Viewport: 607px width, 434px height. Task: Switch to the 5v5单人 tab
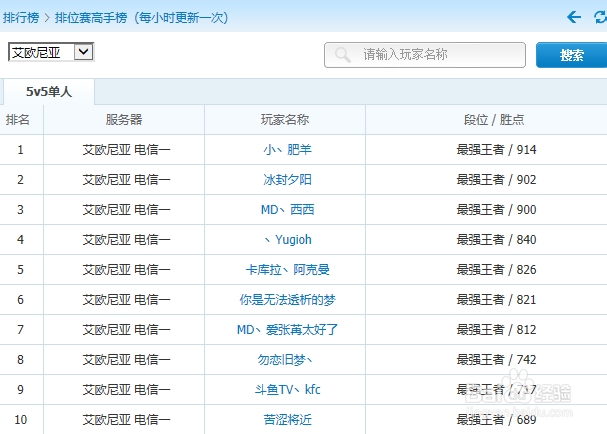click(49, 93)
